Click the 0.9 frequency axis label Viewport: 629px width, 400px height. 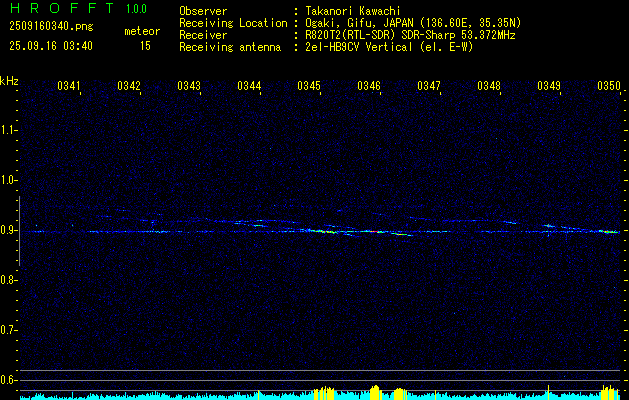coord(9,230)
